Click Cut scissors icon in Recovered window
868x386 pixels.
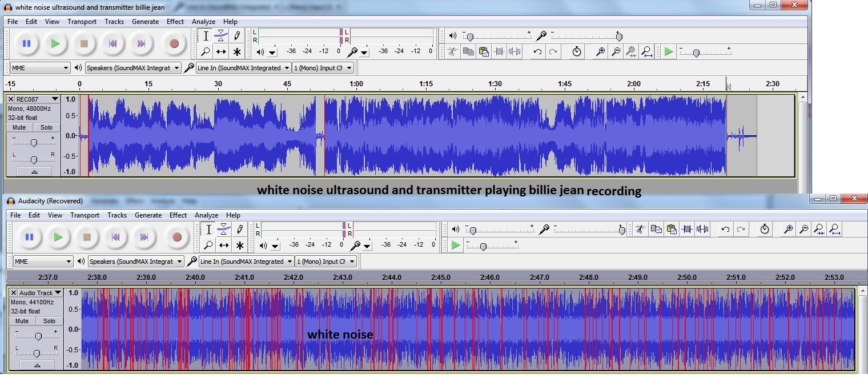640,230
